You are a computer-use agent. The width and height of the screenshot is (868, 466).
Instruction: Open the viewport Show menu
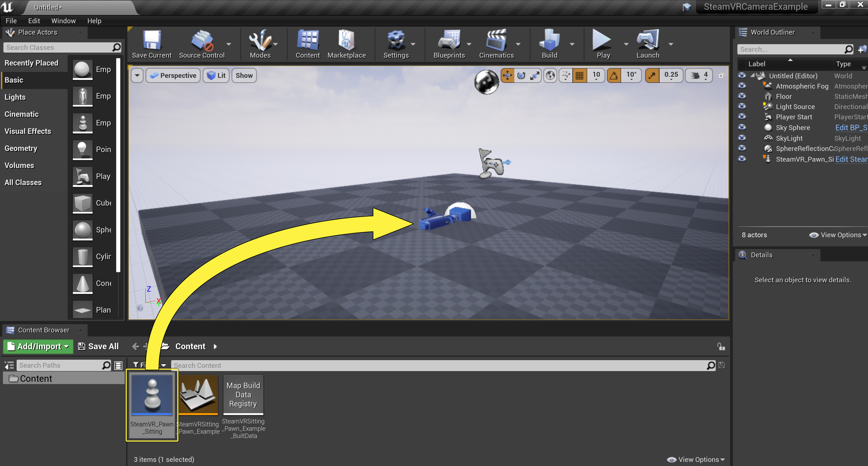pos(244,75)
